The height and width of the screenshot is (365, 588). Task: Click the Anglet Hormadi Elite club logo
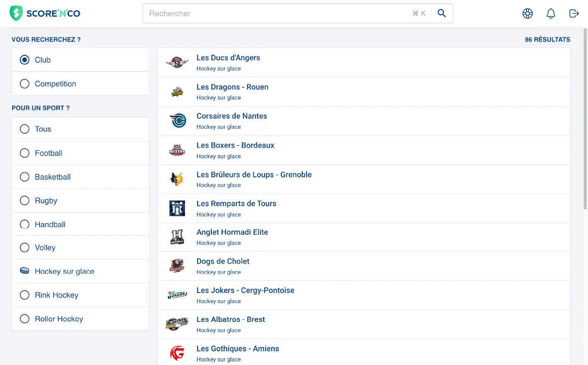pos(177,237)
